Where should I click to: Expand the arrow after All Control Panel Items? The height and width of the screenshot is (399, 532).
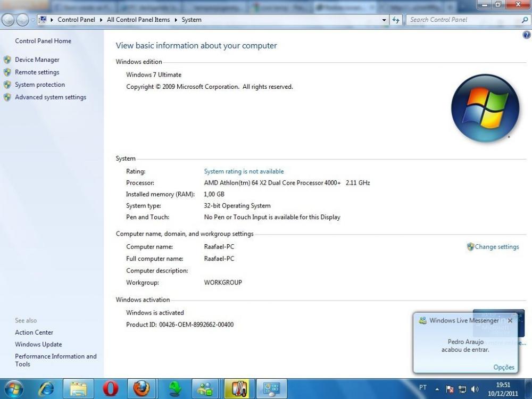[x=176, y=20]
